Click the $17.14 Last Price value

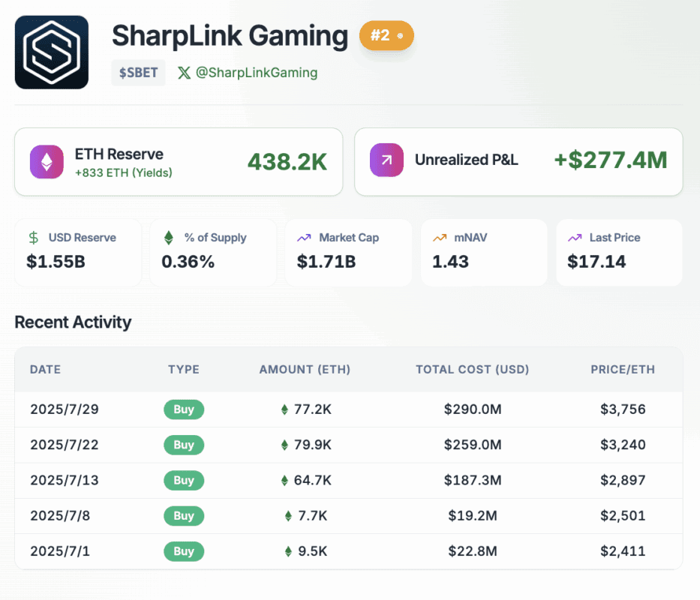click(596, 262)
